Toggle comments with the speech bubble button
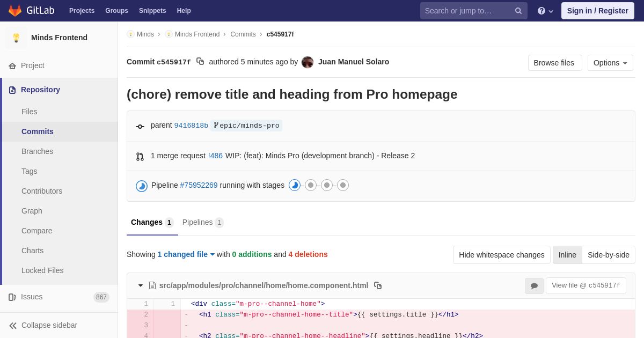The width and height of the screenshot is (644, 338). (534, 286)
